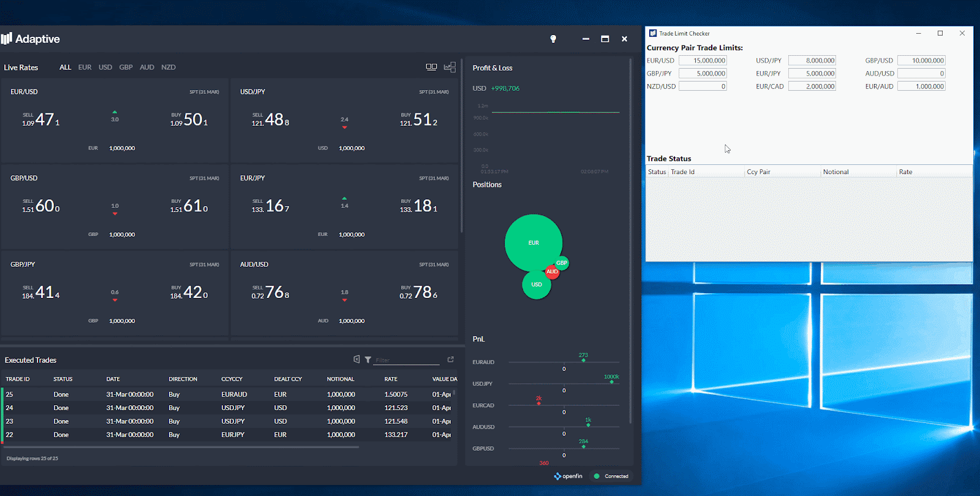This screenshot has width=980, height=496.
Task: Click the filter funnel icon
Action: click(367, 360)
